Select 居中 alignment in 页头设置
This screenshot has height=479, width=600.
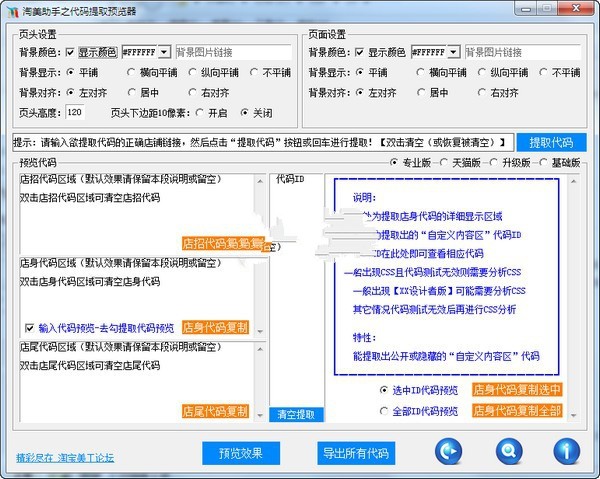coord(131,93)
